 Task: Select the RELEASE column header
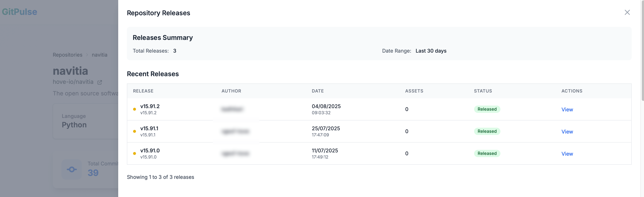143,91
